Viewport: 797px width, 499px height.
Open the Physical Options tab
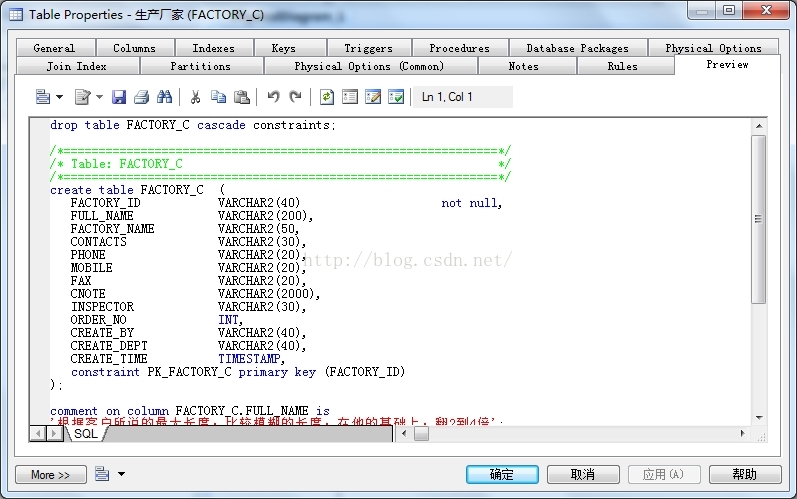coord(714,48)
